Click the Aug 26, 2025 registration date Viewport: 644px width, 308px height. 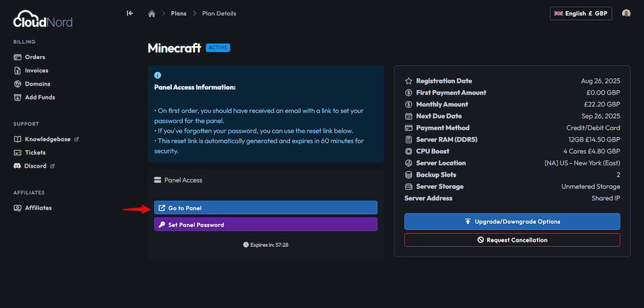pyautogui.click(x=600, y=81)
